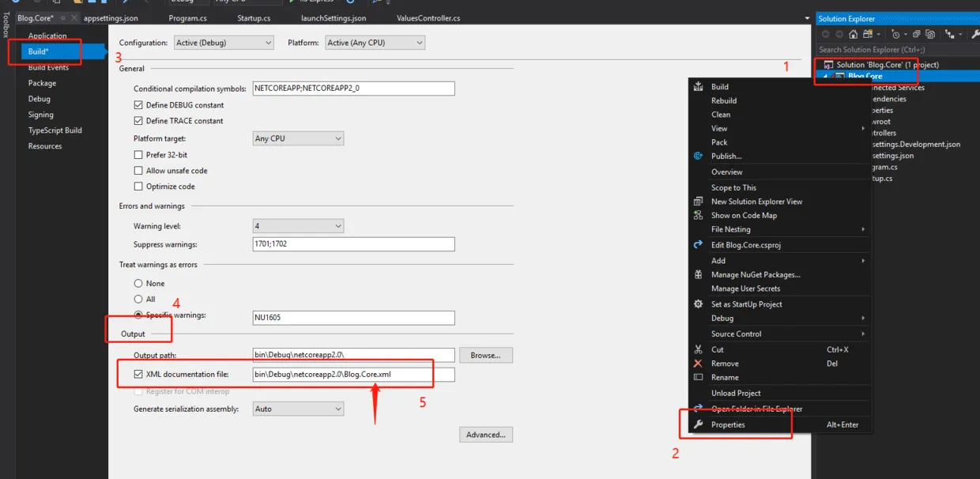This screenshot has height=479, width=980.
Task: Click the Advanced... button
Action: [486, 435]
